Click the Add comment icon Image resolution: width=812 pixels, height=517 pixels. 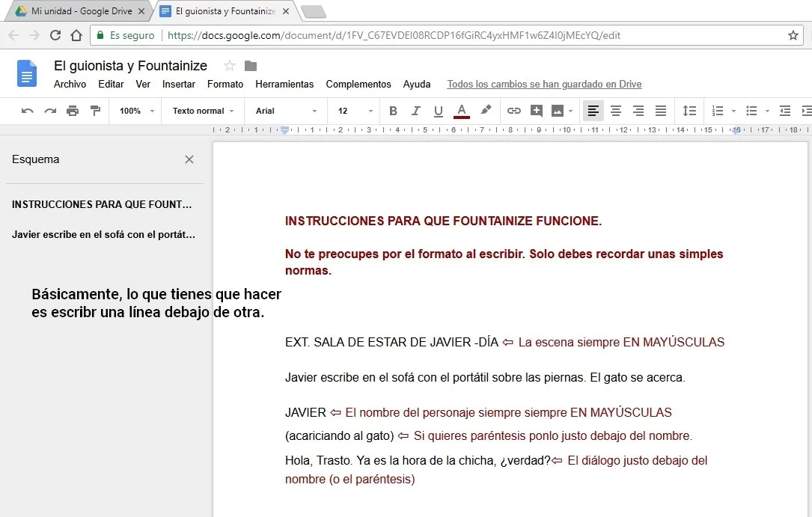pyautogui.click(x=536, y=111)
